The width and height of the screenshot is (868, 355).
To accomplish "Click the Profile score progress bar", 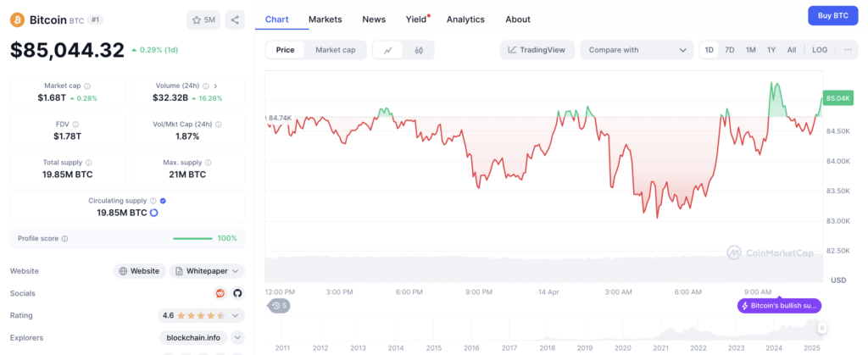I will pyautogui.click(x=192, y=239).
